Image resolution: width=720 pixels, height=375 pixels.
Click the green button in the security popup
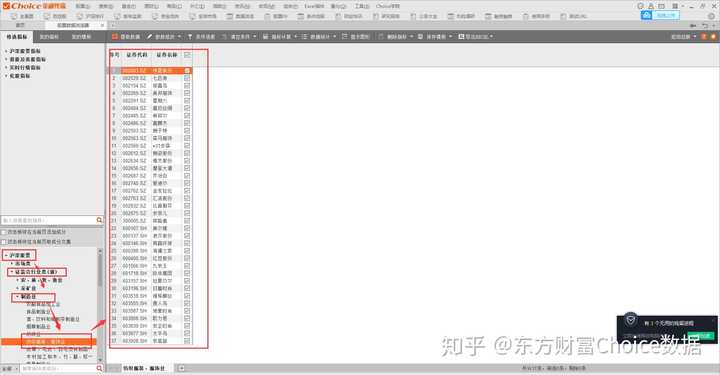click(x=701, y=336)
